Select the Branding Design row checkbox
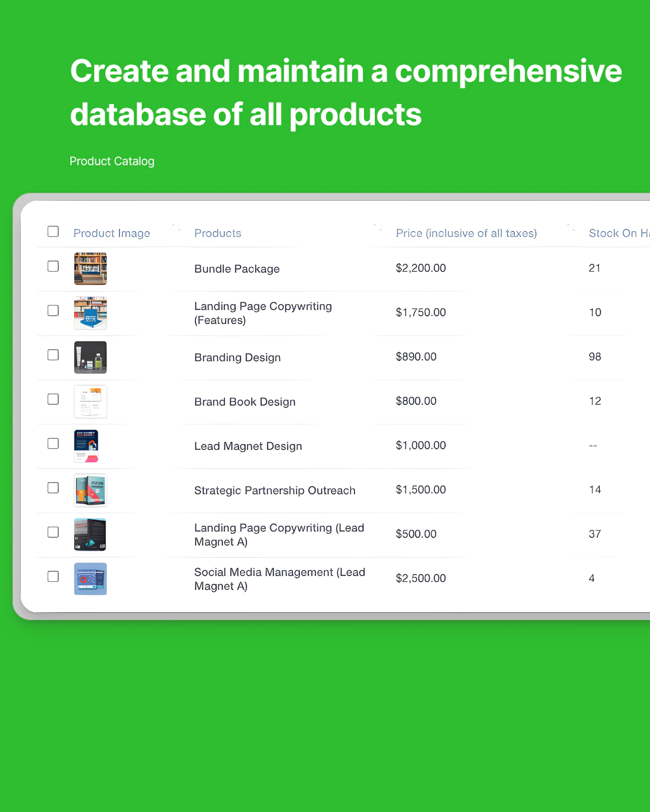This screenshot has height=812, width=650. point(53,355)
